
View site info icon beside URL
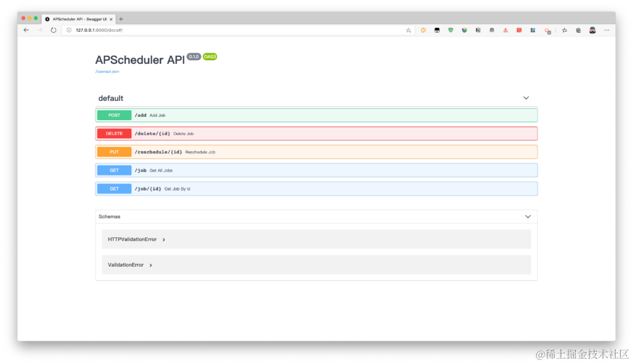point(69,30)
